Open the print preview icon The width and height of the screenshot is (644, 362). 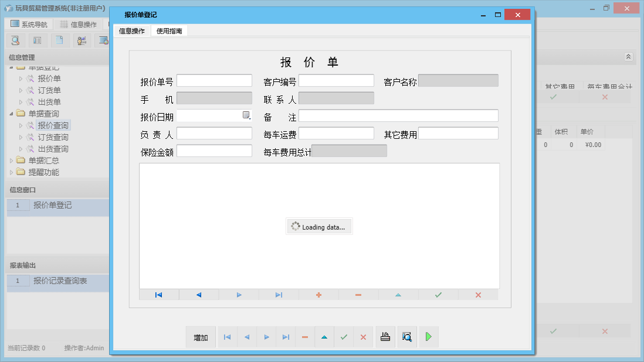coord(407,337)
